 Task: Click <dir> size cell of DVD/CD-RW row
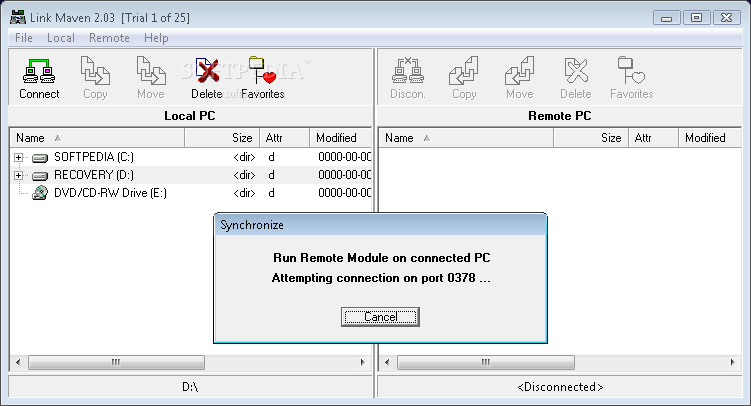[244, 193]
